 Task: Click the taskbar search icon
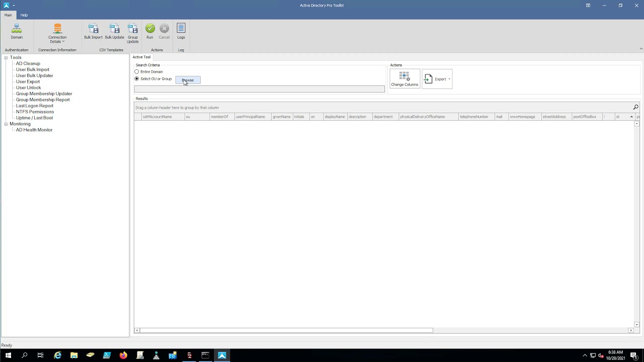tap(24, 355)
